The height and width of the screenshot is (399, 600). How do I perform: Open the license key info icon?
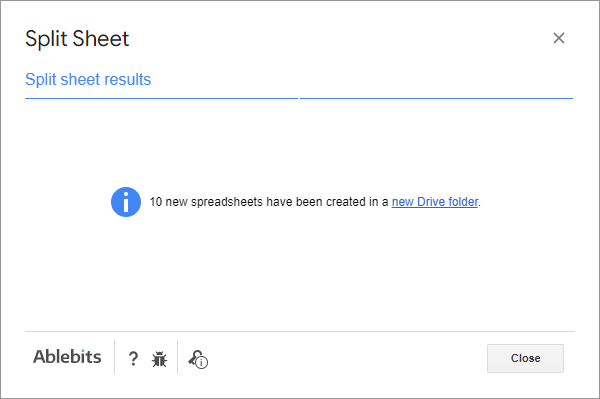(x=198, y=359)
